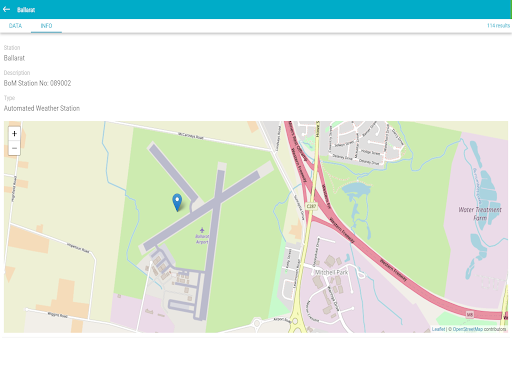
Task: Click the BoM Station No: 089002 text
Action: [37, 83]
